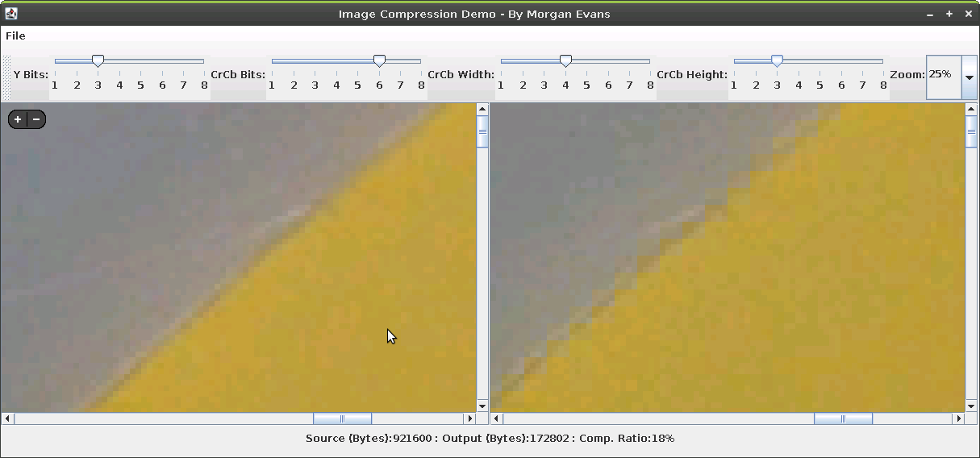Click the Zoom 25% value field
Screen dimensions: 980x458
pyautogui.click(x=944, y=77)
